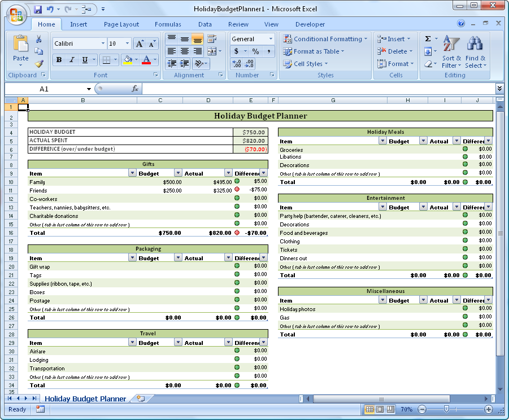Viewport: 509px width, 420px height.
Task: Open the font size dropdown
Action: tap(127, 43)
